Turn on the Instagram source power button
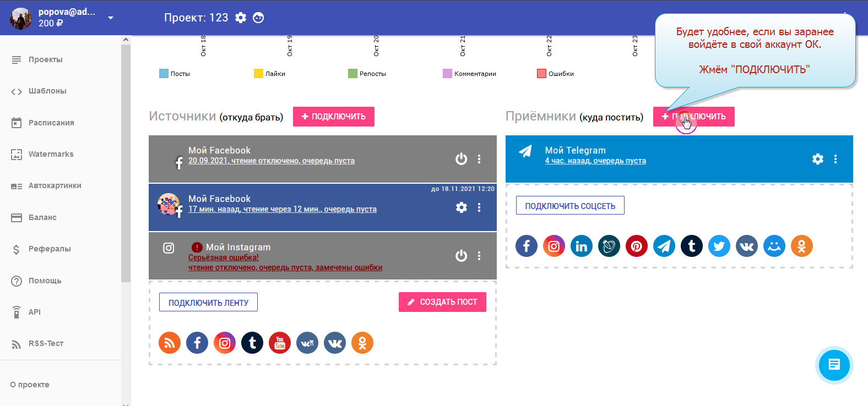The width and height of the screenshot is (868, 406). tap(461, 256)
